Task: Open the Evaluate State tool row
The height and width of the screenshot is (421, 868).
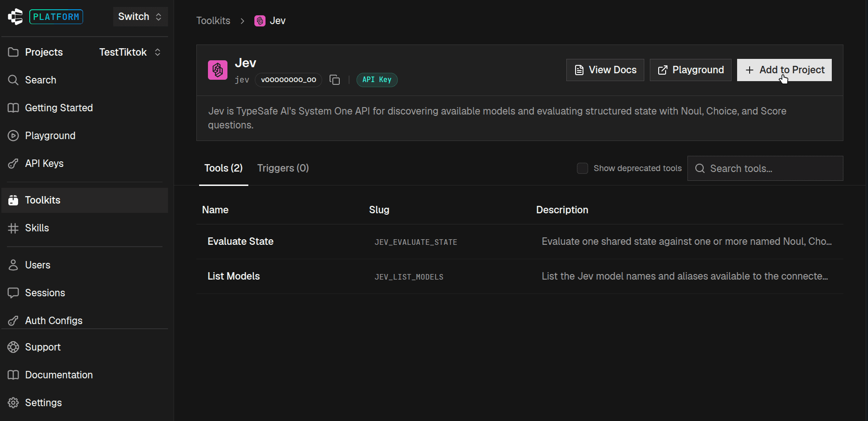Action: click(x=520, y=242)
